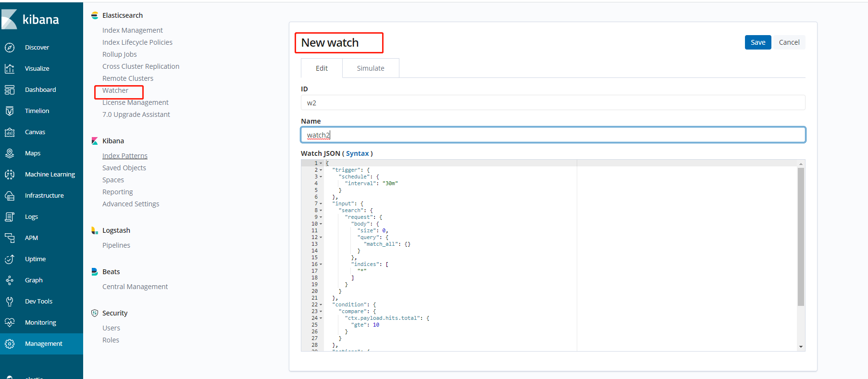Fold code at line 1 arrow
The width and height of the screenshot is (868, 379).
[321, 164]
